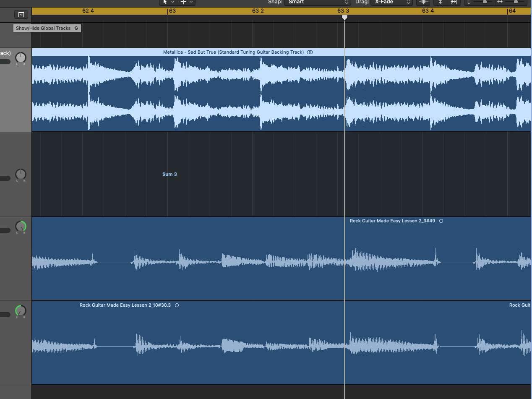
Task: Click the waveform zoom icon
Action: 424,2
